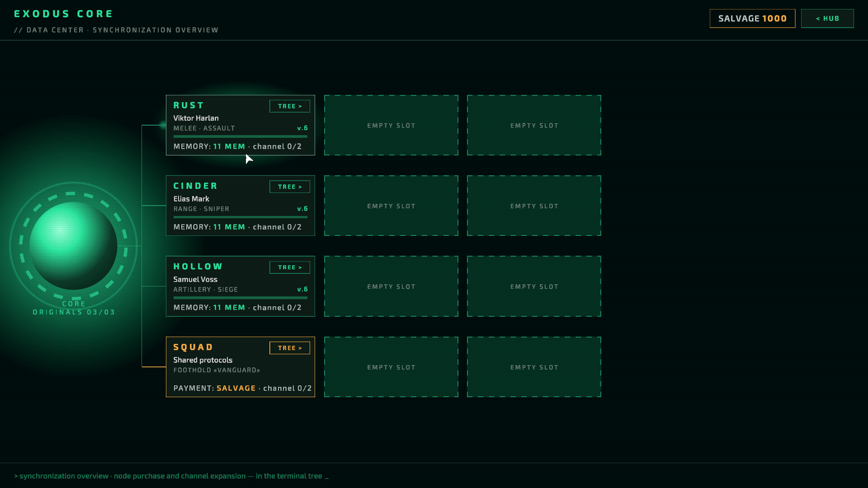Screen dimensions: 868x488
Task: Return to the HUB
Action: pos(827,19)
